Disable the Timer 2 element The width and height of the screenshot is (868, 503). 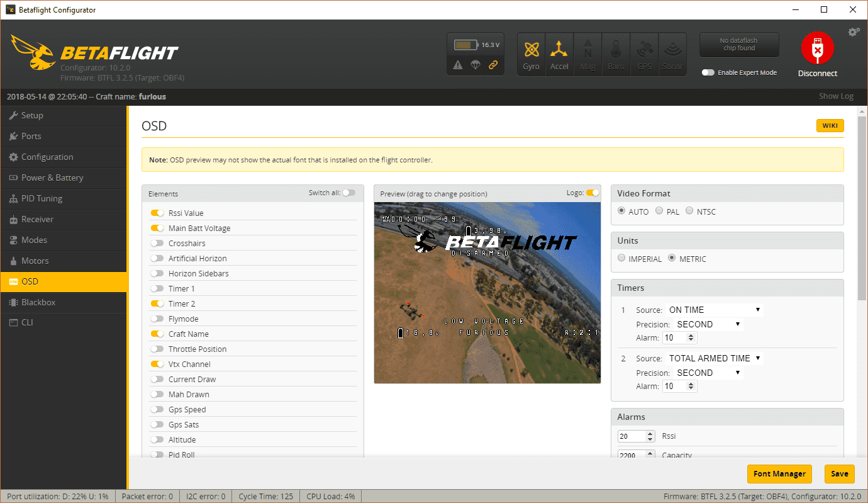tap(157, 303)
